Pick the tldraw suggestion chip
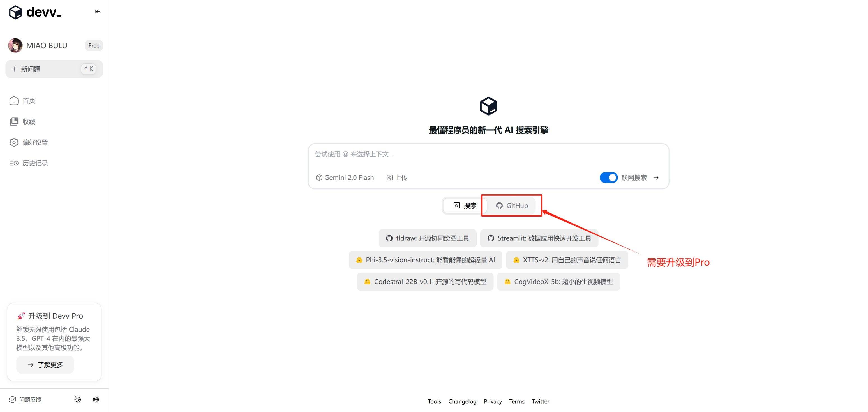Viewport: 868px width, 412px height. pyautogui.click(x=427, y=238)
